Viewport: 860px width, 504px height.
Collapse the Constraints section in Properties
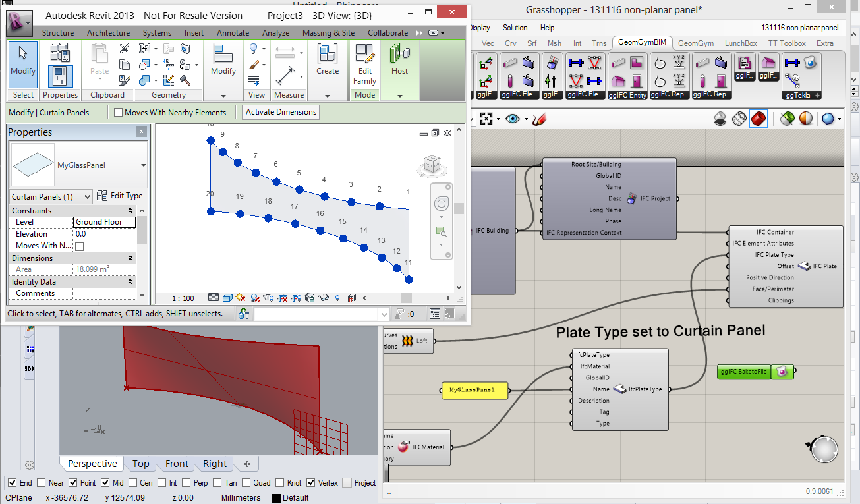coord(130,211)
